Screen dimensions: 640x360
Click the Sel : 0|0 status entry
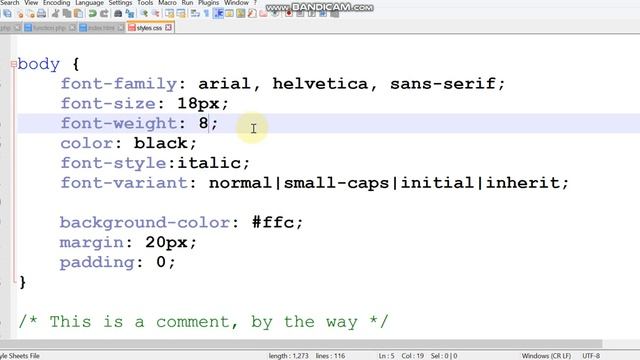point(444,356)
